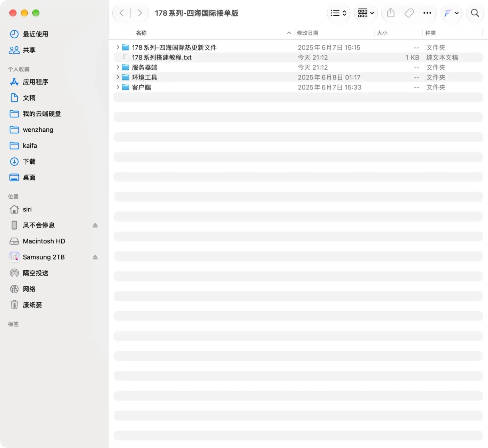The height and width of the screenshot is (448, 488).
Task: Open the group-by grid dropdown
Action: pos(366,13)
